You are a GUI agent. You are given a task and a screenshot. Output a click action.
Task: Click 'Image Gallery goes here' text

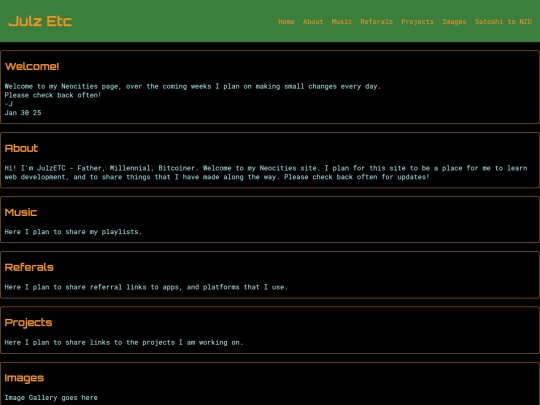(51, 398)
